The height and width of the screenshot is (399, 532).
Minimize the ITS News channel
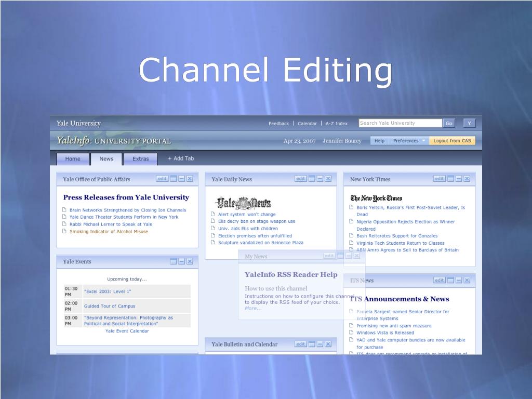(x=459, y=280)
